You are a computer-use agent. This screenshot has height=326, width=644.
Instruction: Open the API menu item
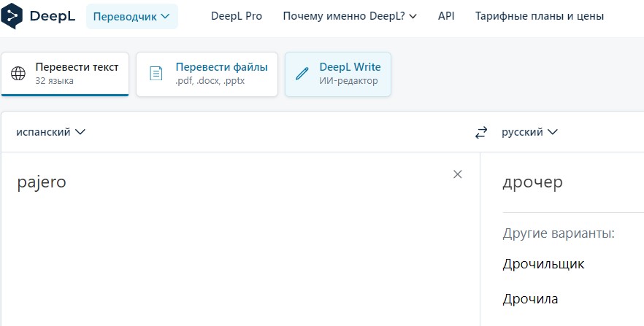point(446,16)
